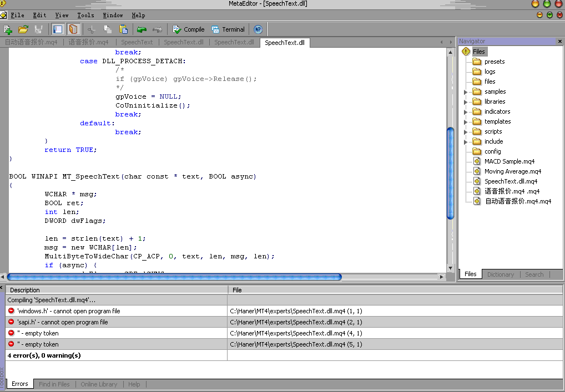Viewport: 565px width, 392px height.
Task: Select 语音报价.mq4 .mq4 file
Action: (x=512, y=191)
